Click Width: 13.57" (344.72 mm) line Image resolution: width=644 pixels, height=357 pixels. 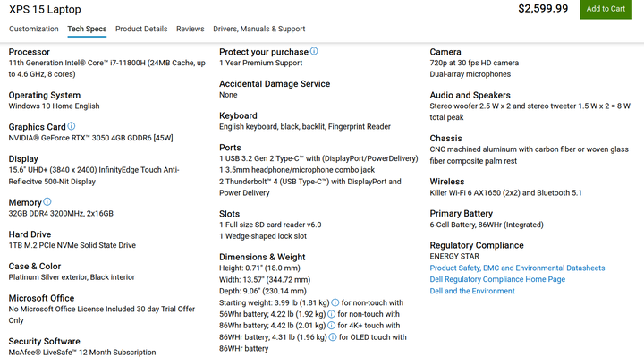[x=265, y=280]
